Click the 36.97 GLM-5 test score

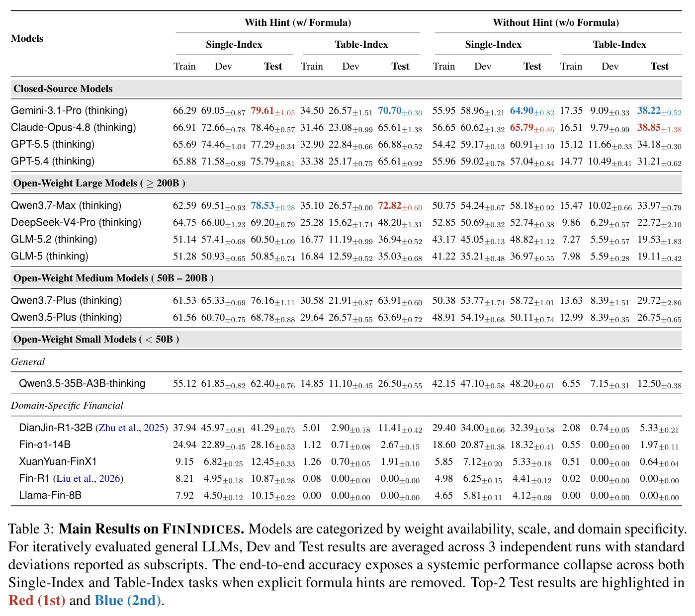pos(532,257)
